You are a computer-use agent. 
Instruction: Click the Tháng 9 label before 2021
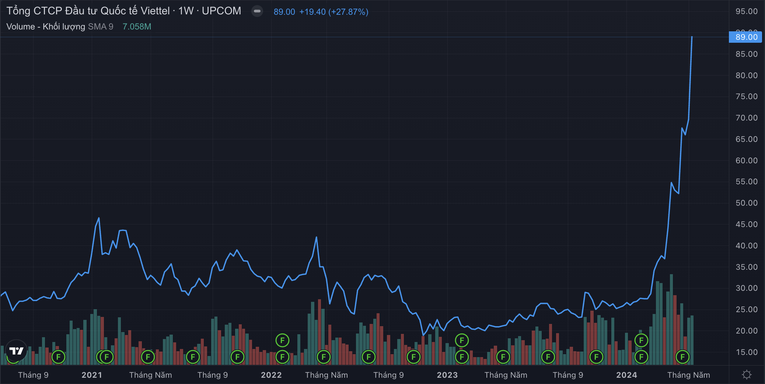click(x=33, y=375)
